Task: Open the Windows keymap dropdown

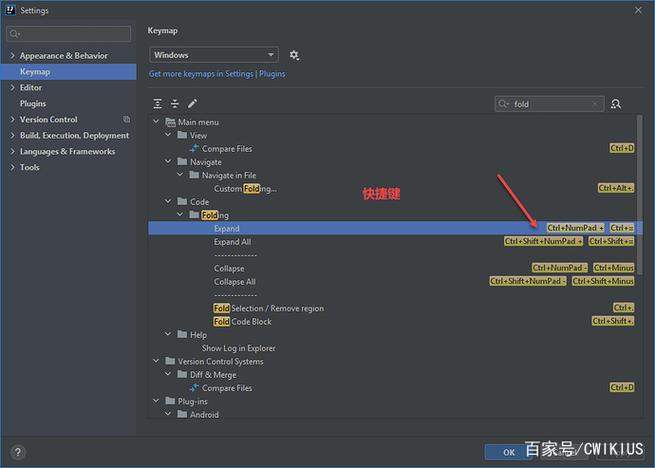Action: pyautogui.click(x=214, y=55)
